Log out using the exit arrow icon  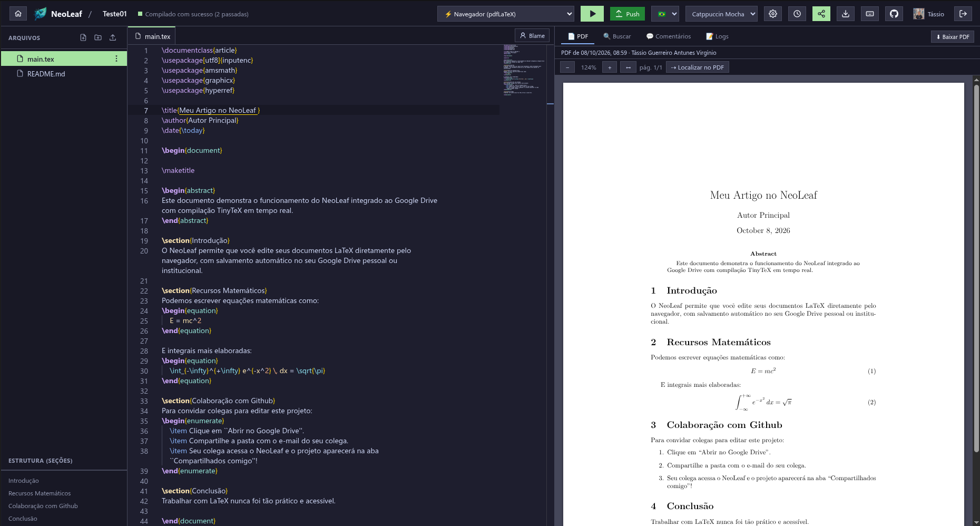pos(963,14)
